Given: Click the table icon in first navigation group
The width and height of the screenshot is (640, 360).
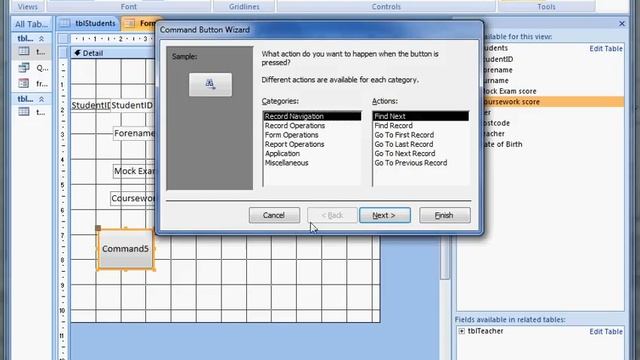Looking at the screenshot, I should tap(24, 51).
